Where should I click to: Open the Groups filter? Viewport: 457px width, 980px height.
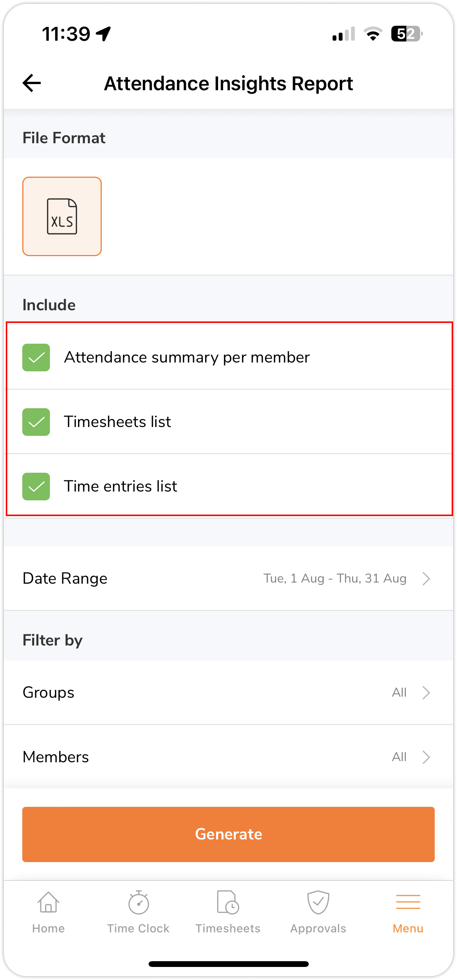click(x=228, y=692)
